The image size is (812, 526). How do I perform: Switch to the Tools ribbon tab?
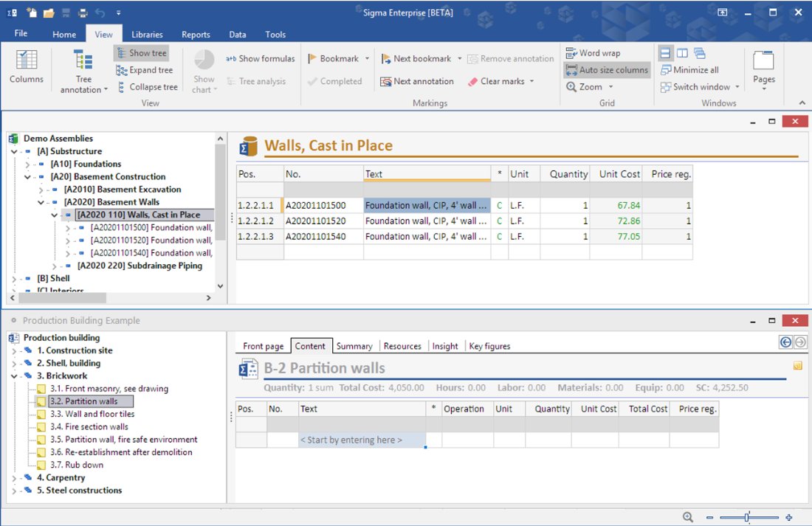tap(275, 34)
